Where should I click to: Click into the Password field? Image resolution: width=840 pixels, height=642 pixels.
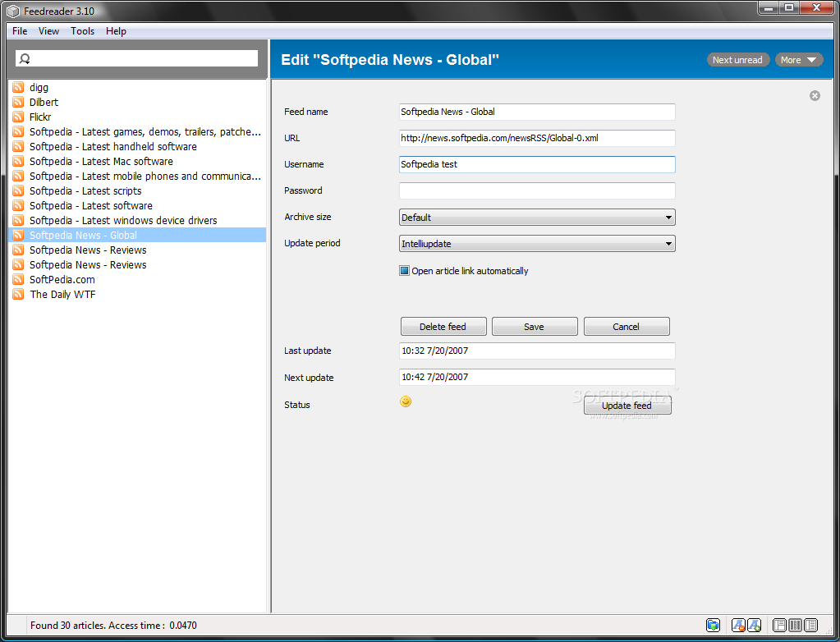(537, 190)
